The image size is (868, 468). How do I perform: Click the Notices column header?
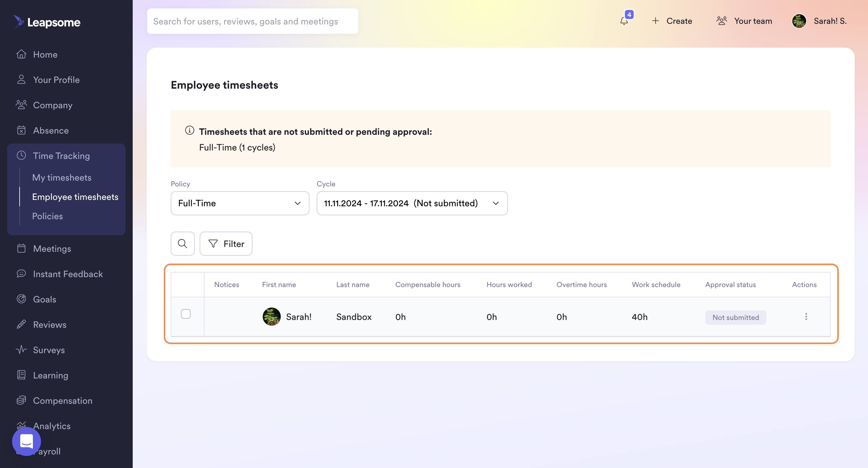pyautogui.click(x=227, y=285)
